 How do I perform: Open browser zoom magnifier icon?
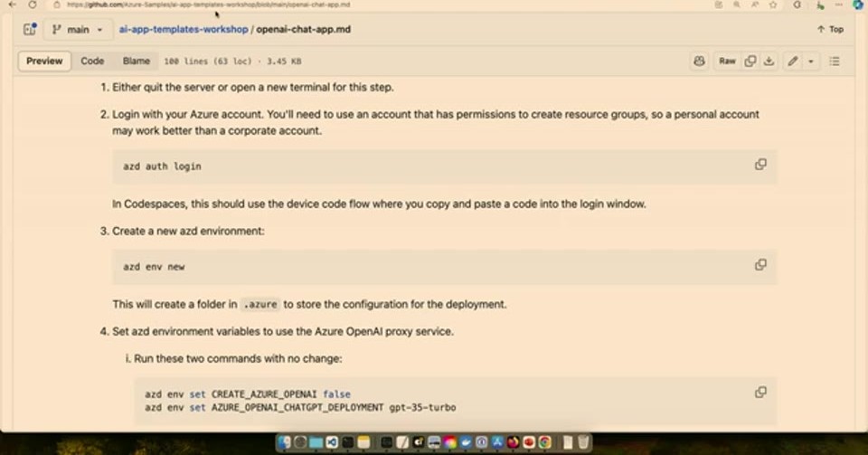click(736, 5)
